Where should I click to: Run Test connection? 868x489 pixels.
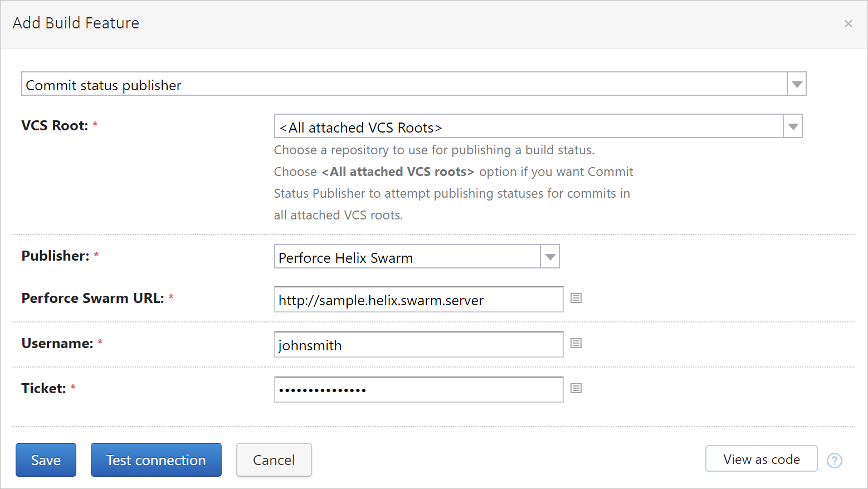(x=156, y=459)
